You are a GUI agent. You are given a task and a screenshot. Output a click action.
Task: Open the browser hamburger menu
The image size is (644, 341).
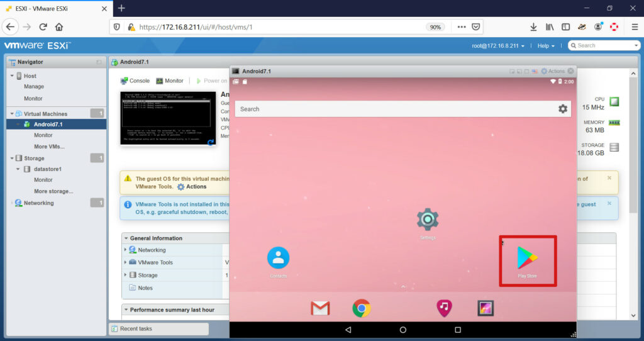click(x=635, y=27)
